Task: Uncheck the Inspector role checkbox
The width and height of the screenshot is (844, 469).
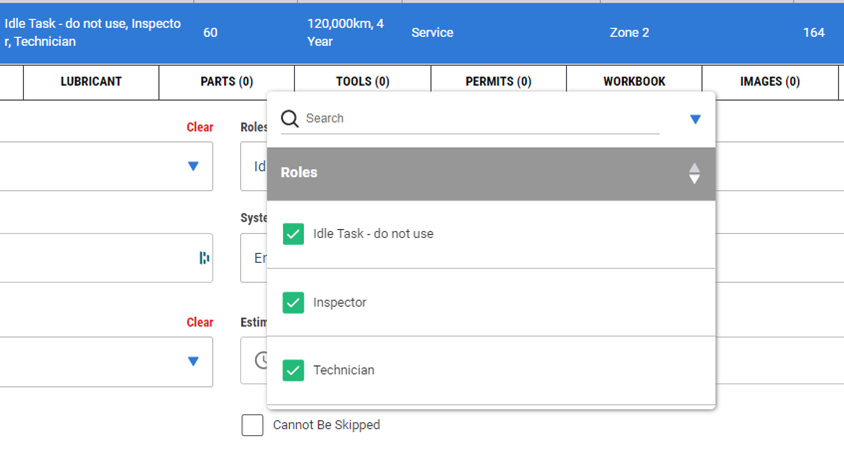Action: coord(293,302)
